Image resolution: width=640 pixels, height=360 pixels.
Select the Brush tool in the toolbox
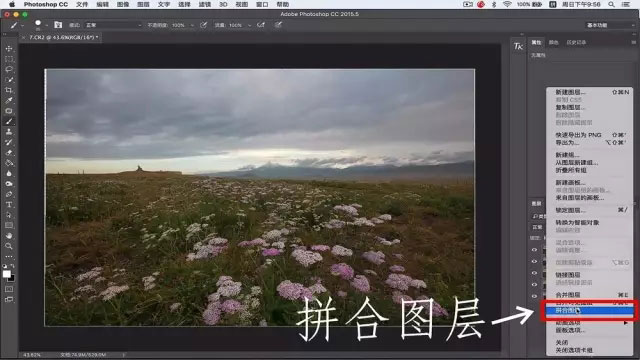pyautogui.click(x=9, y=121)
